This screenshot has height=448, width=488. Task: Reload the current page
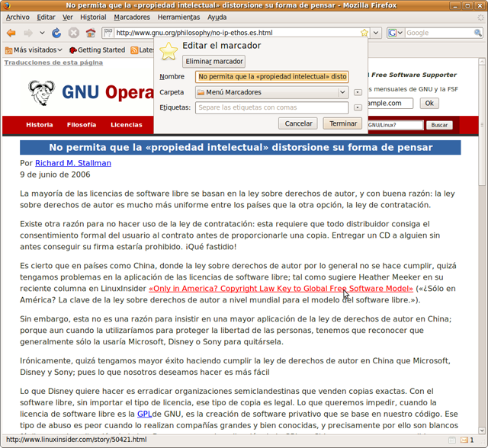tap(56, 33)
